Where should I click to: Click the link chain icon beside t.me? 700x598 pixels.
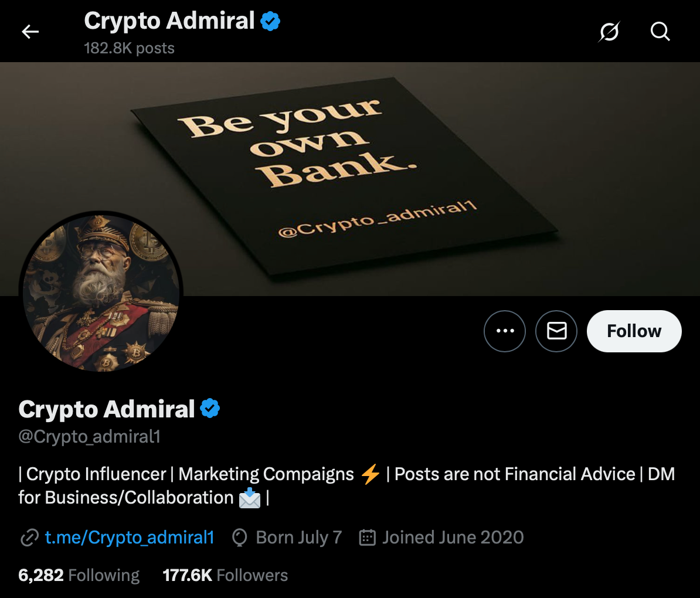coord(28,537)
